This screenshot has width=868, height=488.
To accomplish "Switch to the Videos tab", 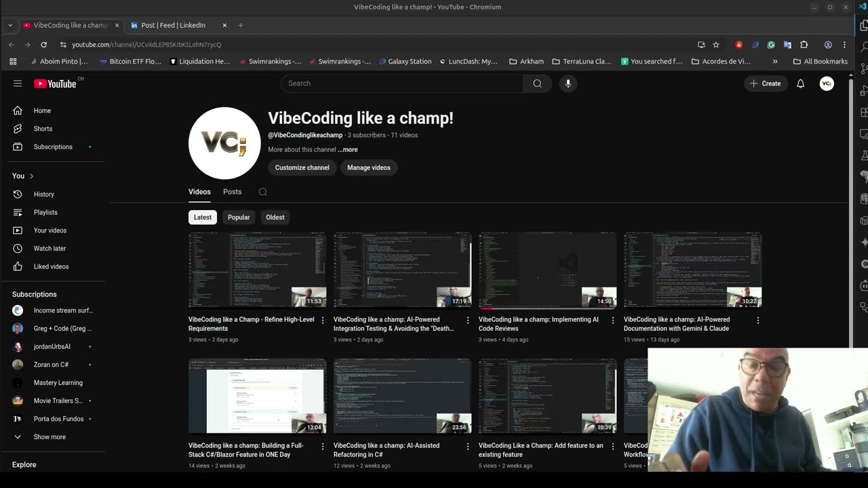I will pyautogui.click(x=199, y=192).
